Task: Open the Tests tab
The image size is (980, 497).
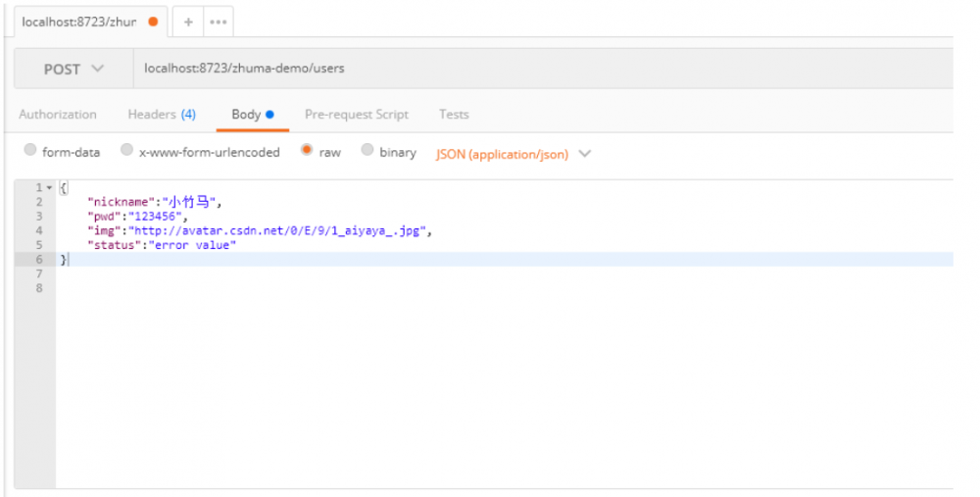Action: pyautogui.click(x=454, y=115)
